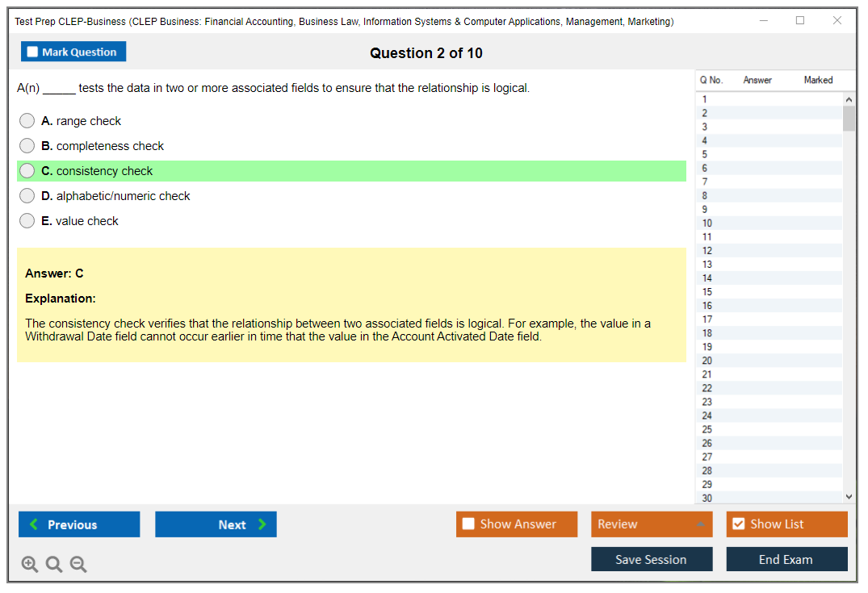Select option A range check
The image size is (868, 593).
27,121
